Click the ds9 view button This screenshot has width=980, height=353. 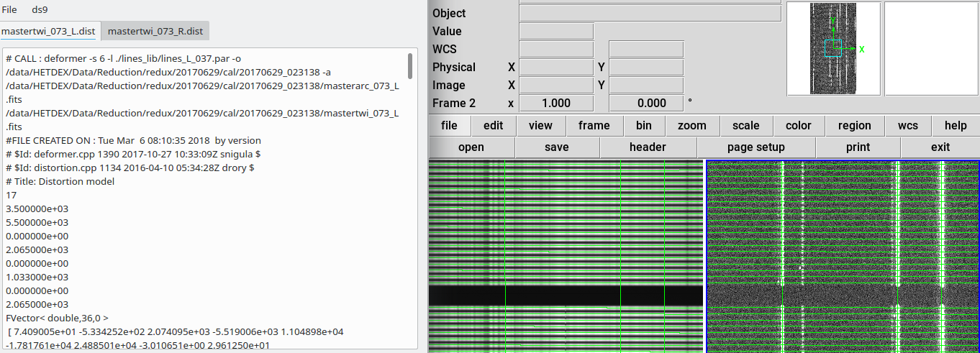pyautogui.click(x=540, y=126)
